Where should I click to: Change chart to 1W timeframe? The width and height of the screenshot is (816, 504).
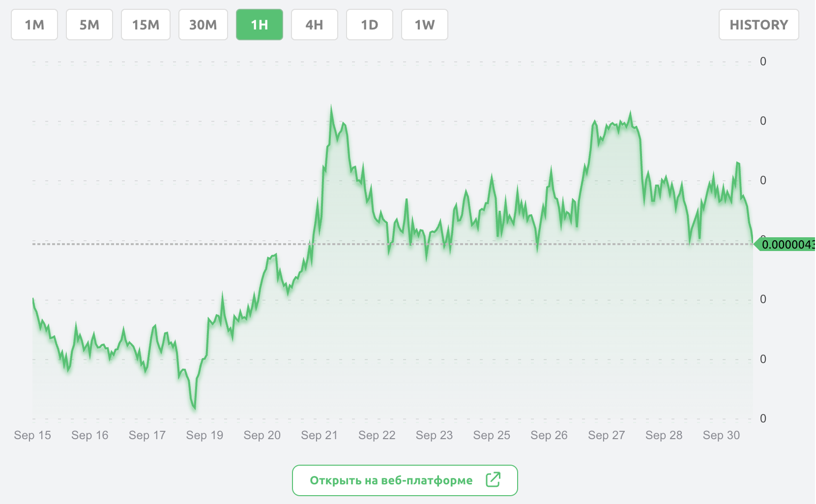coord(425,25)
